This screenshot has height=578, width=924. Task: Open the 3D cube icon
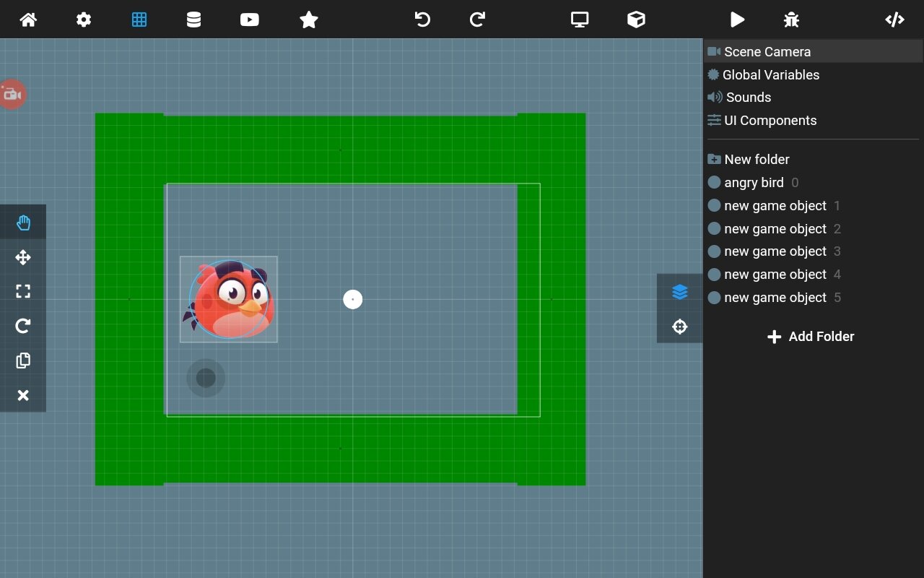point(636,20)
